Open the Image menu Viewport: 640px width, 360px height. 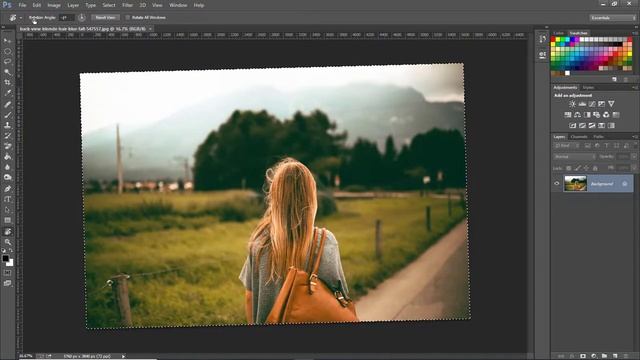pos(54,5)
